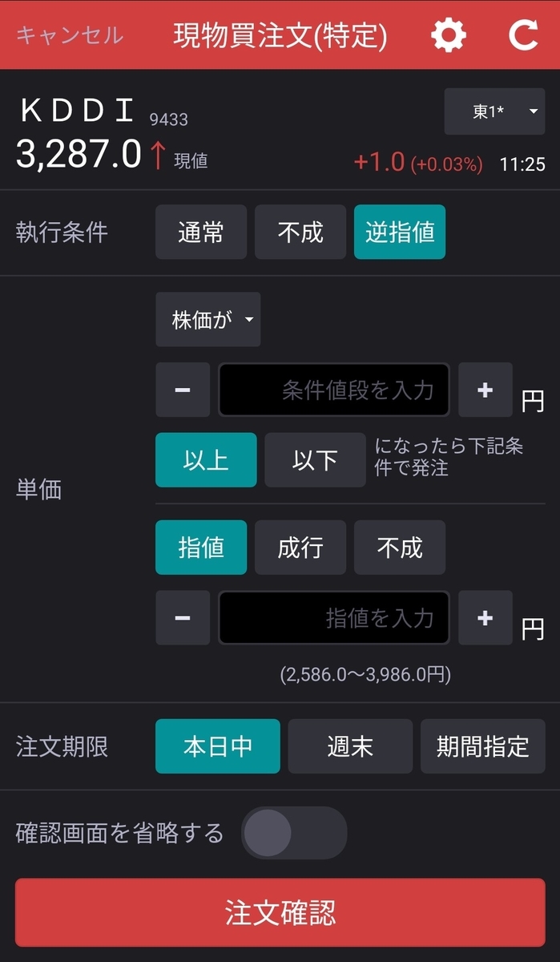Tap the refresh icon in the header
This screenshot has height=962, width=560.
(x=522, y=34)
